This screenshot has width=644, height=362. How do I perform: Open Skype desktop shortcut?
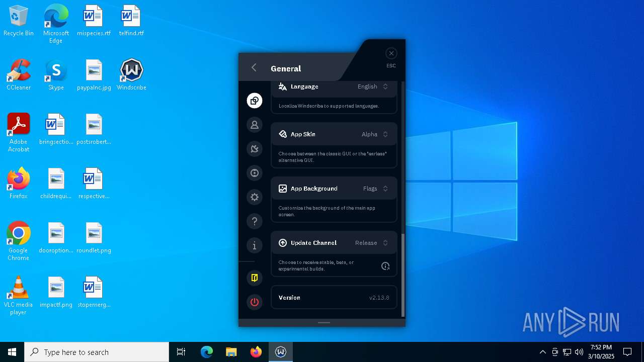(56, 75)
